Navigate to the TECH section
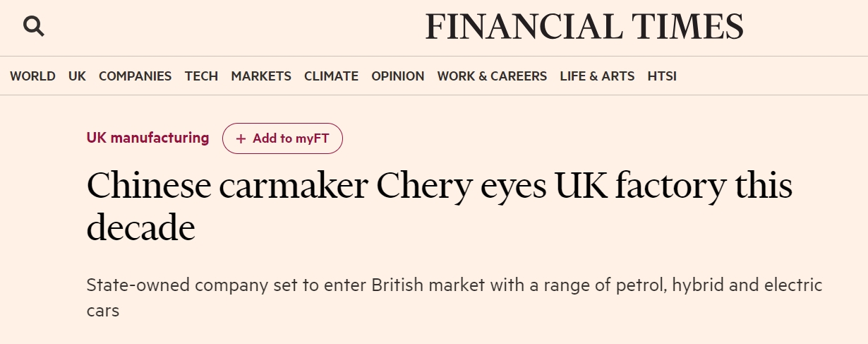Viewport: 868px width, 344px height. tap(201, 76)
